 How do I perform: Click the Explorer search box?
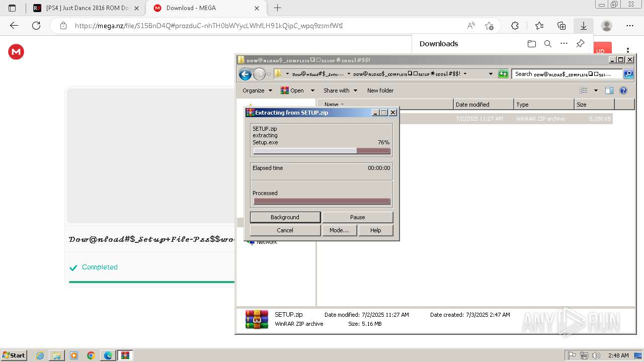click(567, 74)
